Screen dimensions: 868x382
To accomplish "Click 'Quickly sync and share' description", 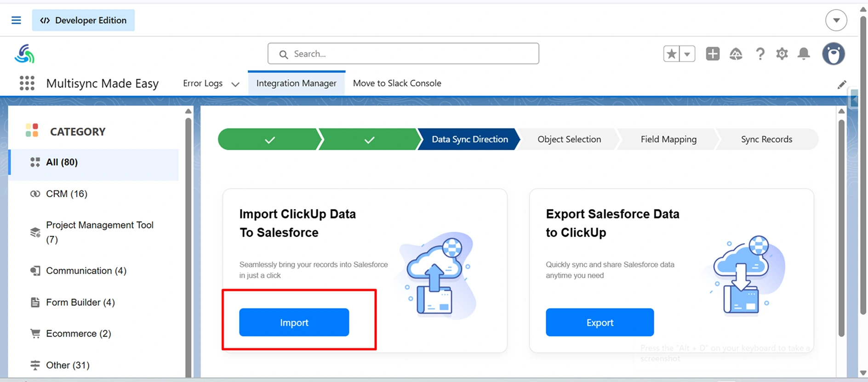I will coord(610,270).
